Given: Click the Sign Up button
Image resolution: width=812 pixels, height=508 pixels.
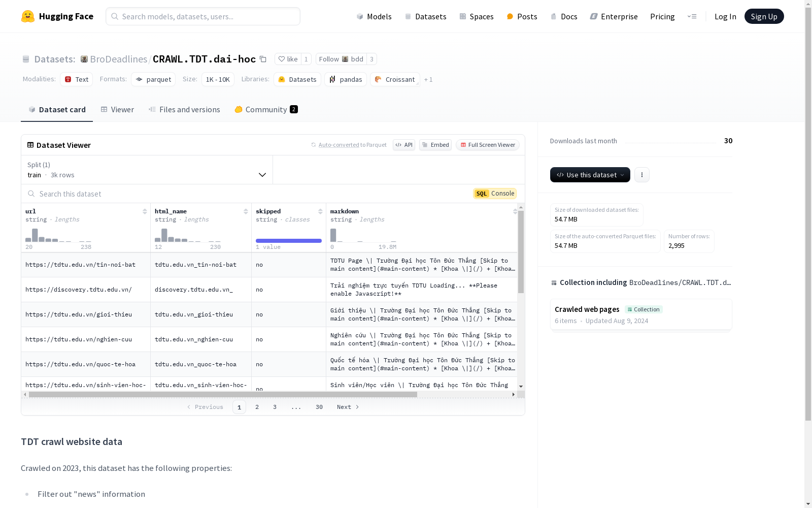Looking at the screenshot, I should [x=764, y=16].
